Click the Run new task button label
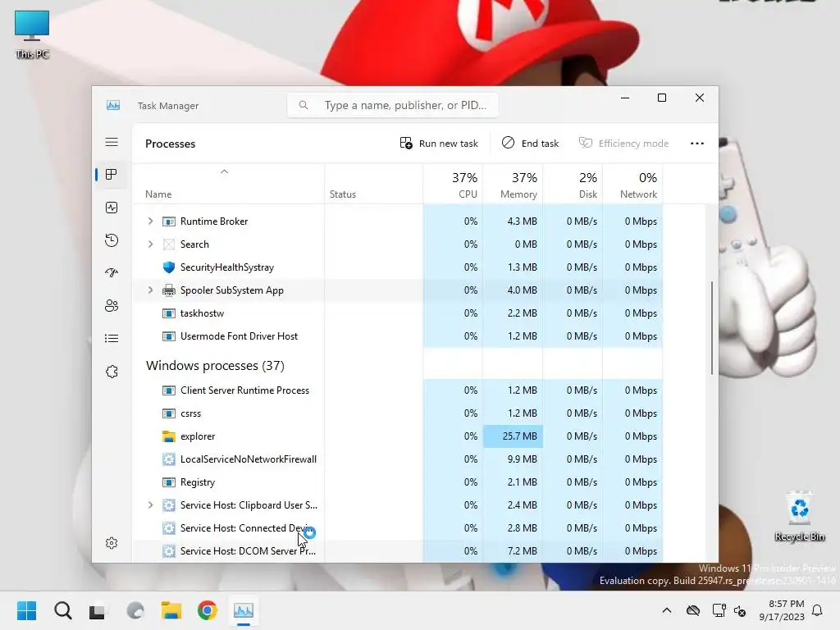This screenshot has width=840, height=630. [x=449, y=144]
